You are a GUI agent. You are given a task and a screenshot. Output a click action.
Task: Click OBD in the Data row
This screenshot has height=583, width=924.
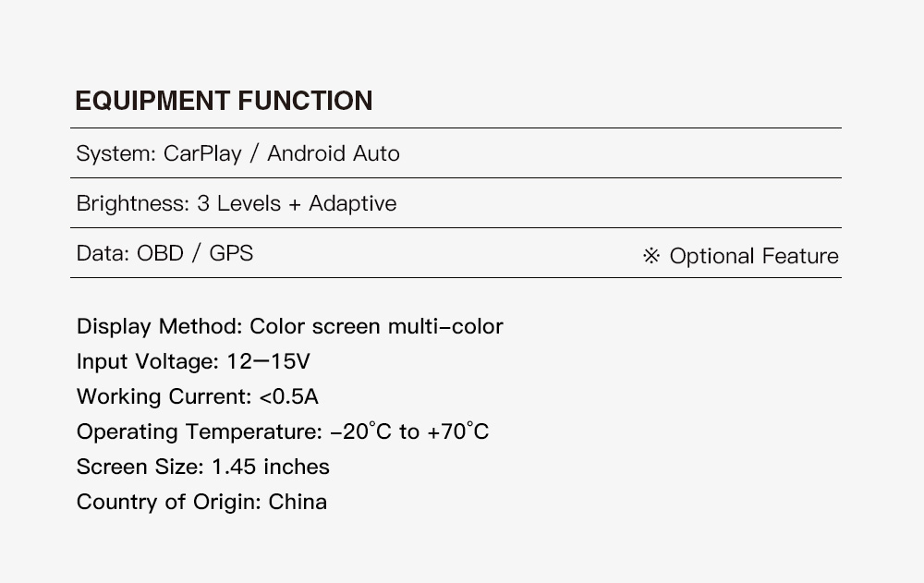point(160,253)
